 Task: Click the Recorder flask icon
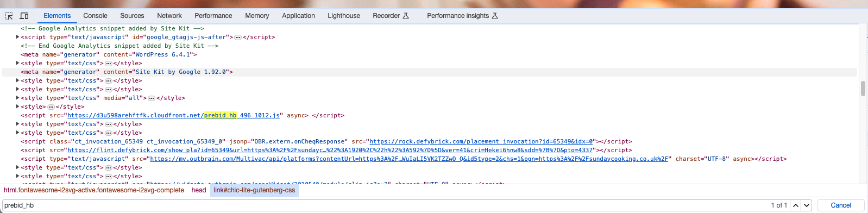[406, 16]
